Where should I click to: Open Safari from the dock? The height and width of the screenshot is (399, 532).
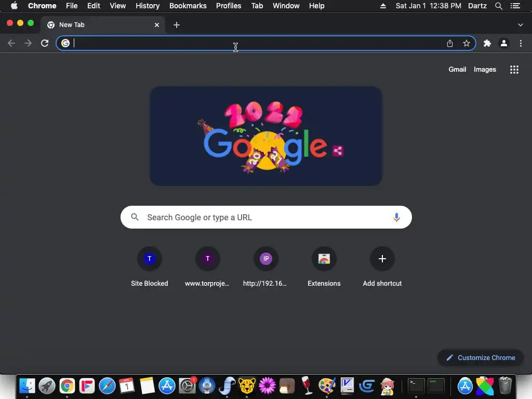tap(107, 386)
